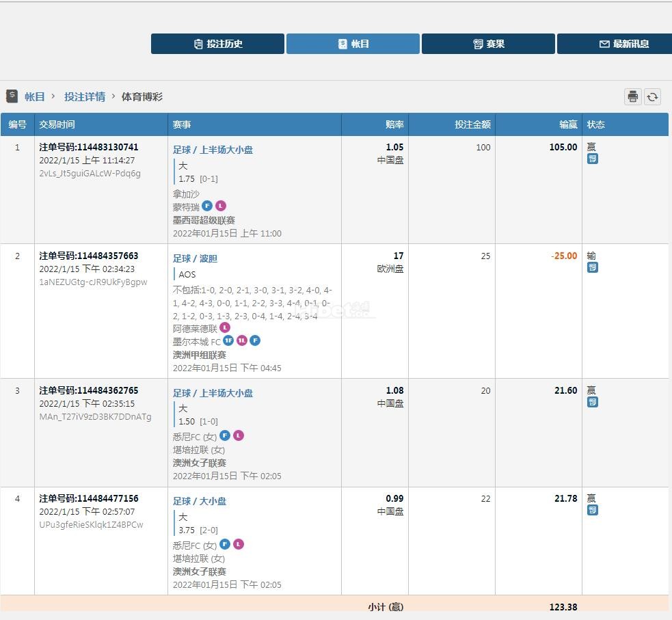
Task: Switch to the 赛果 tab
Action: coord(488,44)
